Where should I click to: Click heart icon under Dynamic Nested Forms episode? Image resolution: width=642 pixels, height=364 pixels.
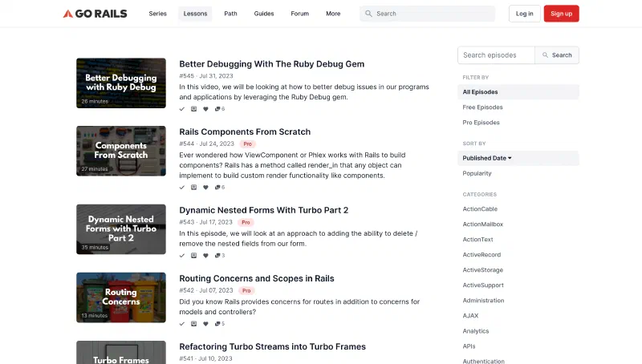coord(205,256)
